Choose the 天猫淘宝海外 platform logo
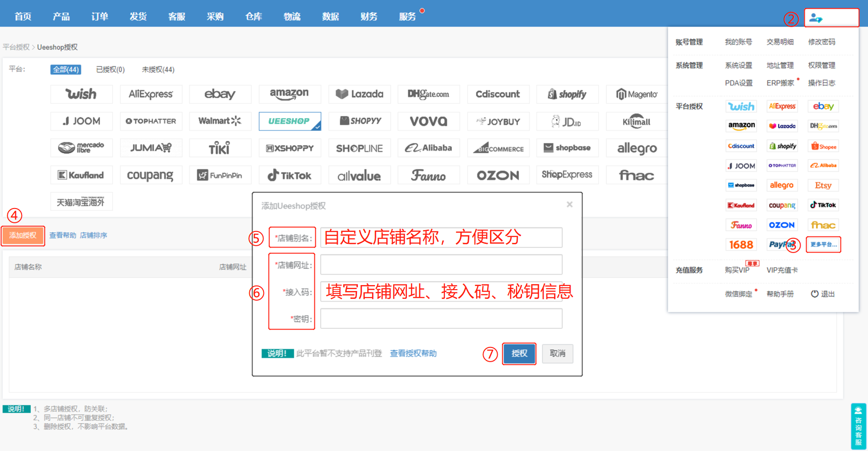This screenshot has height=451, width=868. click(x=82, y=202)
